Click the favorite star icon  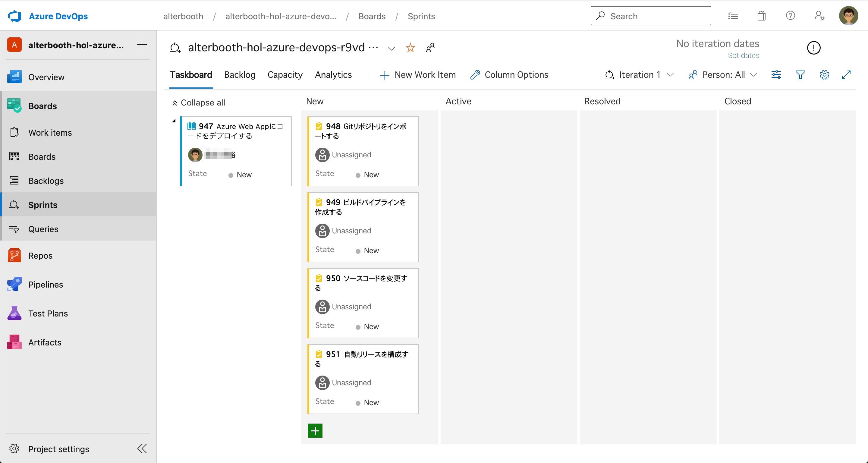click(x=410, y=48)
